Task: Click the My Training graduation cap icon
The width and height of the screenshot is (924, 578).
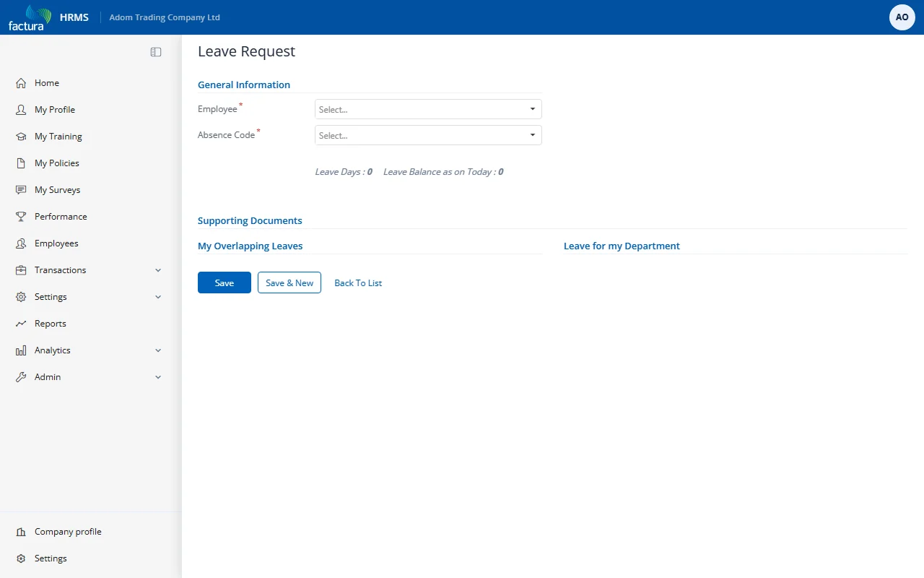Action: 21,137
